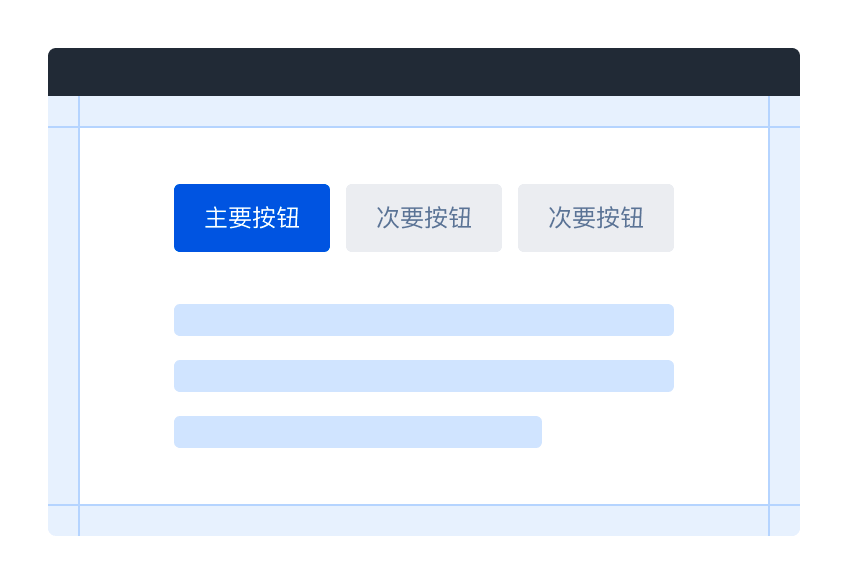Select the 次要按钮 adjacent to the primary button

424,218
